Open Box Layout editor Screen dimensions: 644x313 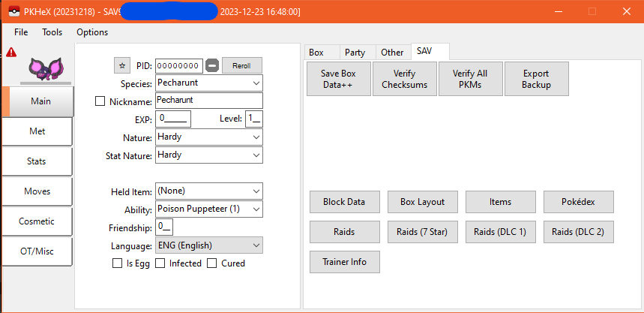[423, 202]
